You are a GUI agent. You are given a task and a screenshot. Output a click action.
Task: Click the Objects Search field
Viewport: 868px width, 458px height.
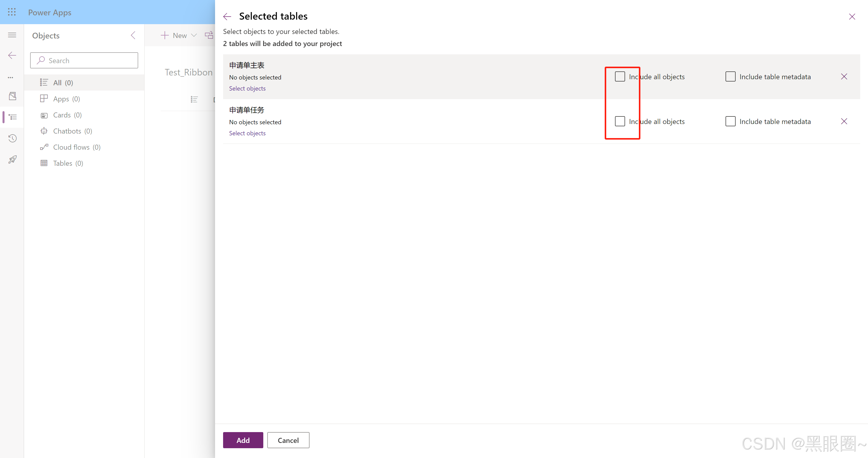84,61
